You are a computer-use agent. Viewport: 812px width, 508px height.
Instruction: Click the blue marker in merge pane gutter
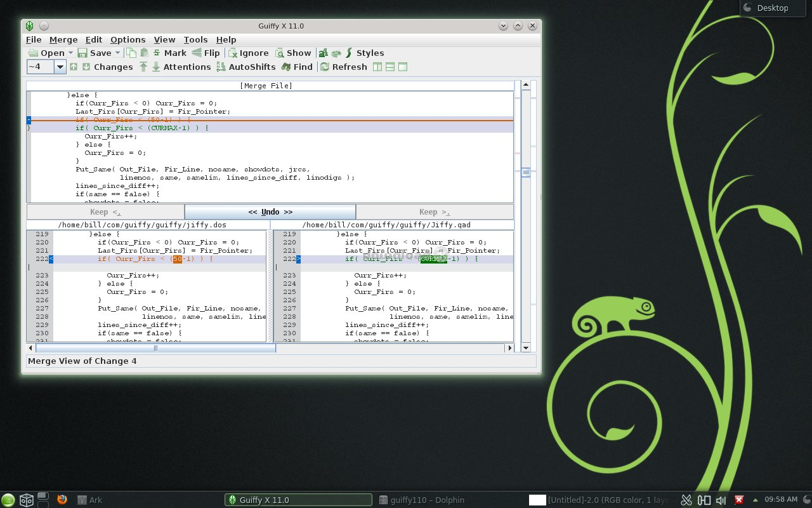tap(29, 120)
